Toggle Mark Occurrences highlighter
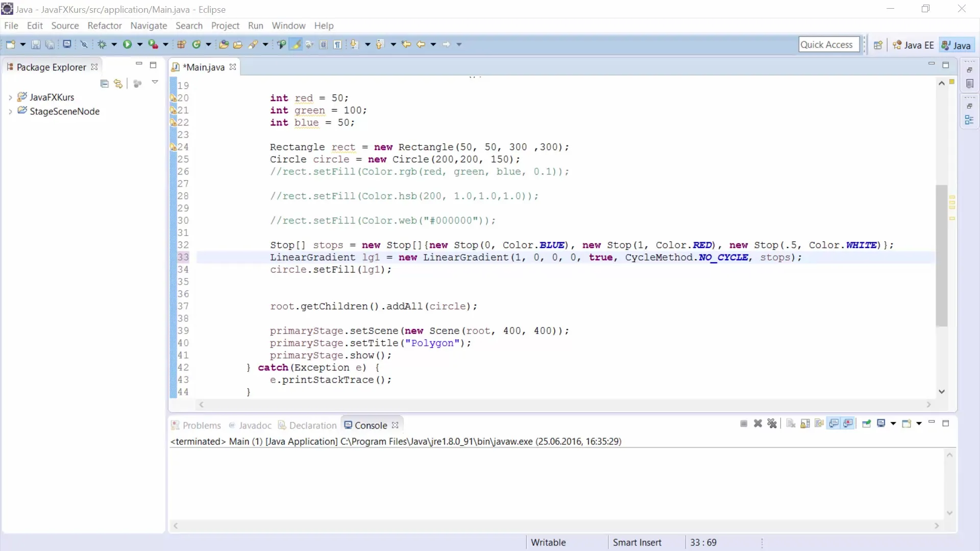The width and height of the screenshot is (980, 551). pos(296,45)
